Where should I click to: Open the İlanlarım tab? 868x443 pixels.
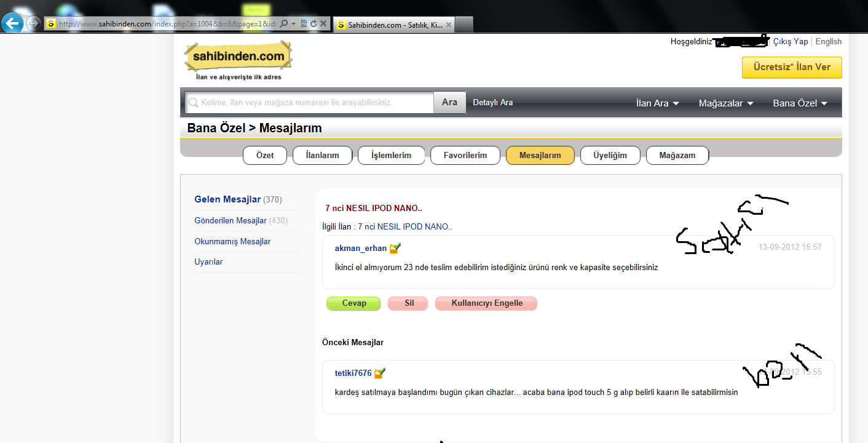coord(323,155)
